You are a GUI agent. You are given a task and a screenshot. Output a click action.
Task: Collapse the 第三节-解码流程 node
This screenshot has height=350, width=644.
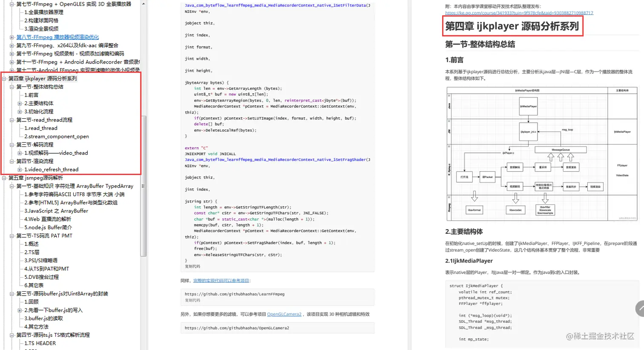(12, 145)
